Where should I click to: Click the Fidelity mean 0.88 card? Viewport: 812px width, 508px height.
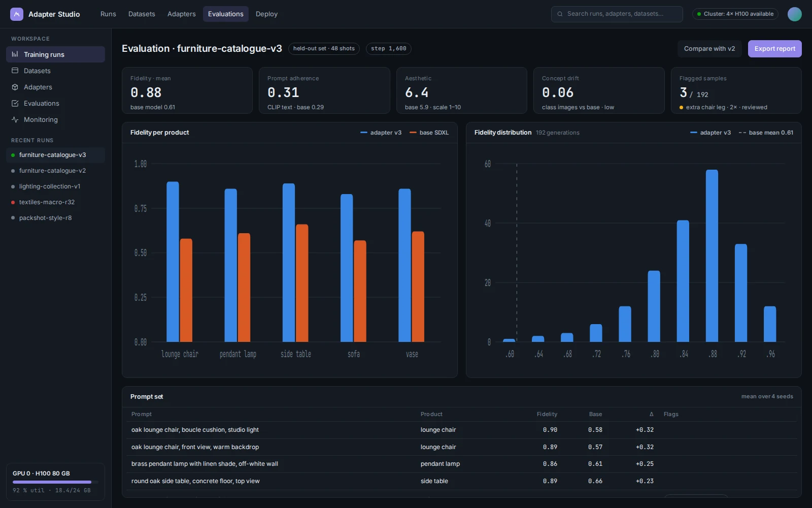187,90
